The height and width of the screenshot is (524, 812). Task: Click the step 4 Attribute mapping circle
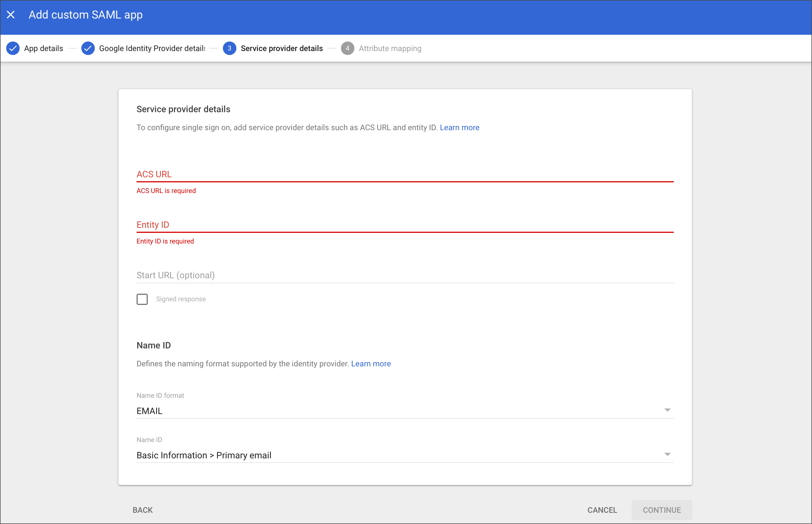[x=347, y=48]
